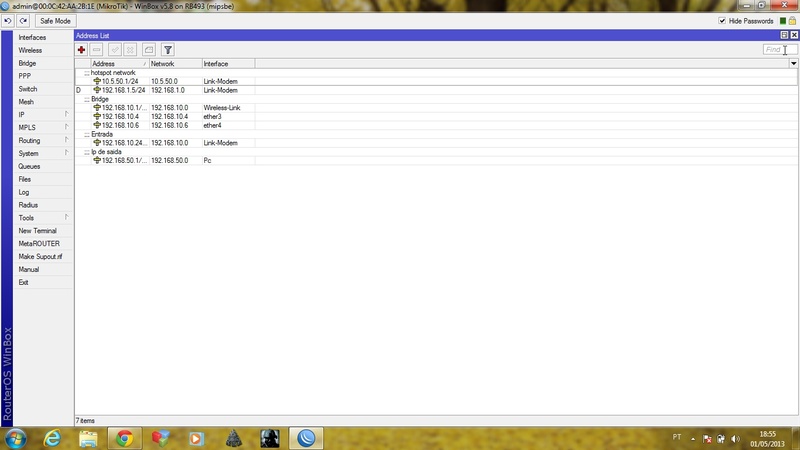Click the Remove (minus) toolbar button
Viewport: 800px width, 450px height.
pyautogui.click(x=96, y=49)
